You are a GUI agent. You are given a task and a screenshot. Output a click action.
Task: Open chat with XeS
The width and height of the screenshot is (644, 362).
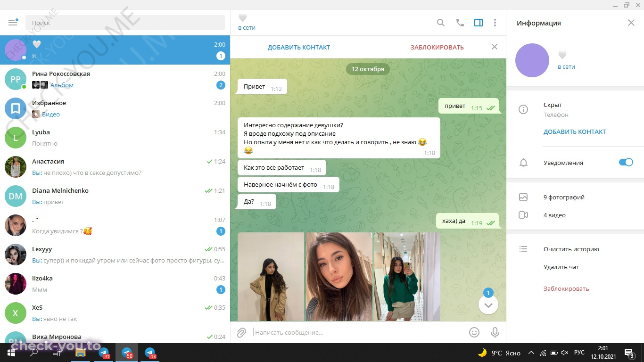115,313
